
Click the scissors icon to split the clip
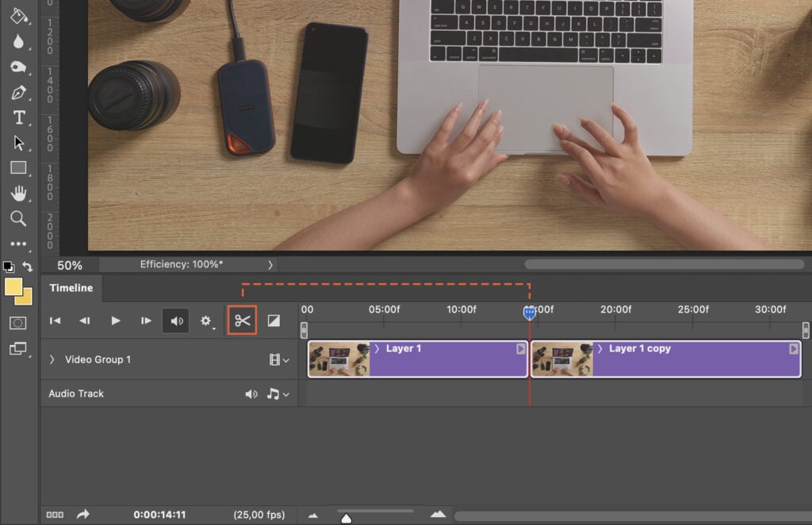pyautogui.click(x=242, y=320)
